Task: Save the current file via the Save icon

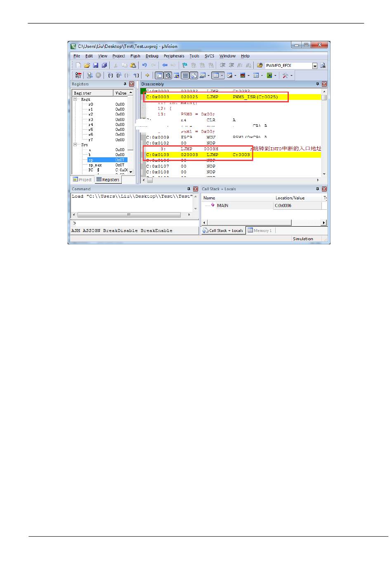Action: click(x=95, y=65)
